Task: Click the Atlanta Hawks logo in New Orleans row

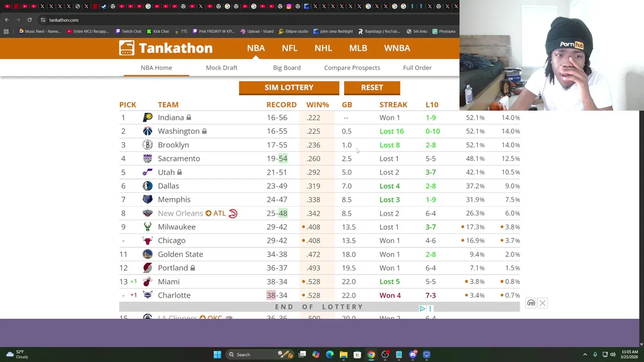Action: point(232,213)
